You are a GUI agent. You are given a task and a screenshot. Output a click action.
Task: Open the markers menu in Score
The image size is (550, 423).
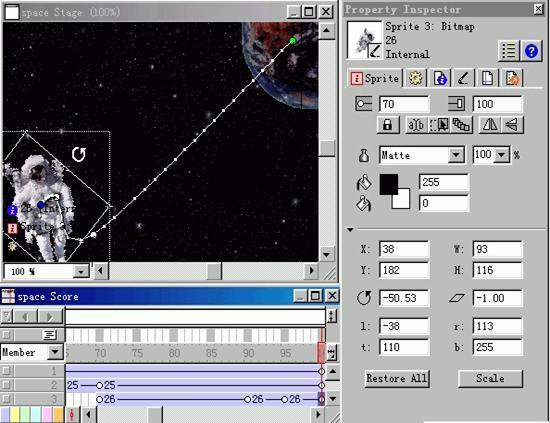(6, 317)
